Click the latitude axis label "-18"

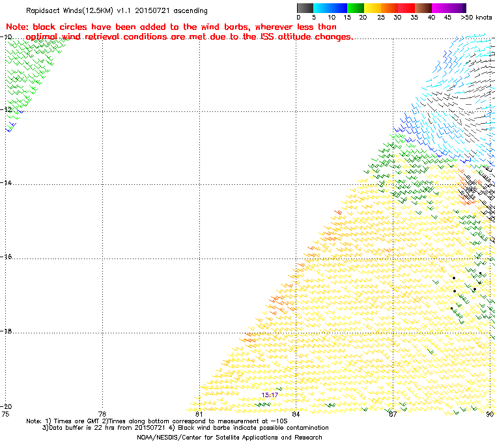tap(7, 331)
